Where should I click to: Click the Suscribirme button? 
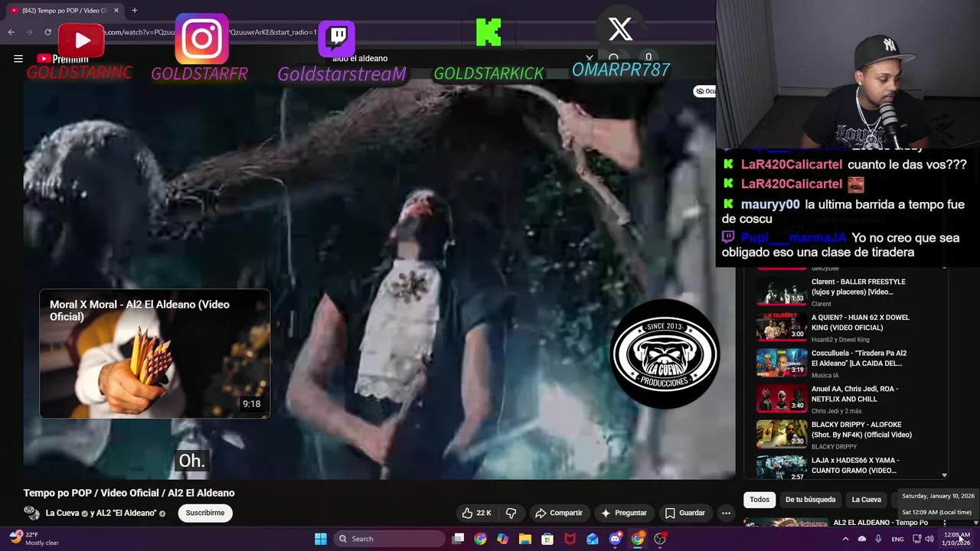205,513
